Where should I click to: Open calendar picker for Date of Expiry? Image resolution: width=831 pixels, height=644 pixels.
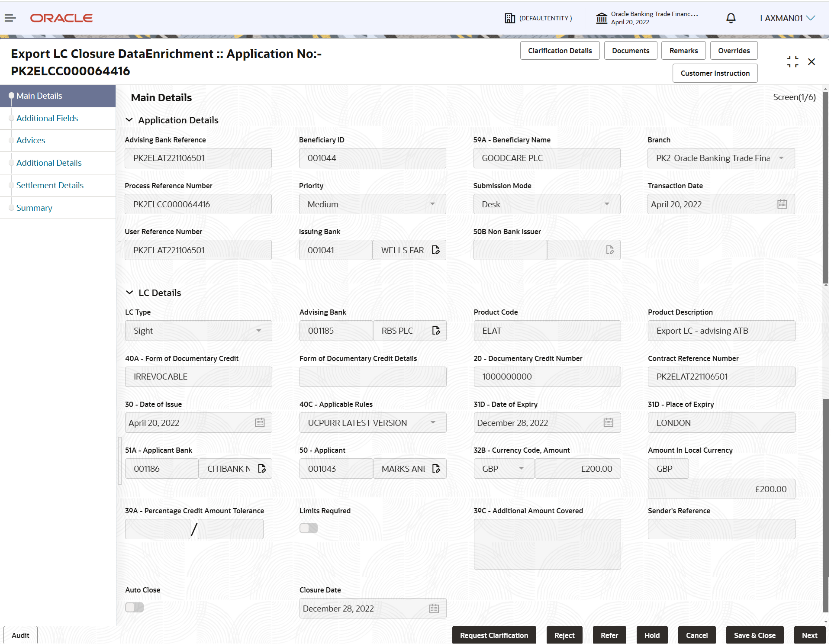608,422
